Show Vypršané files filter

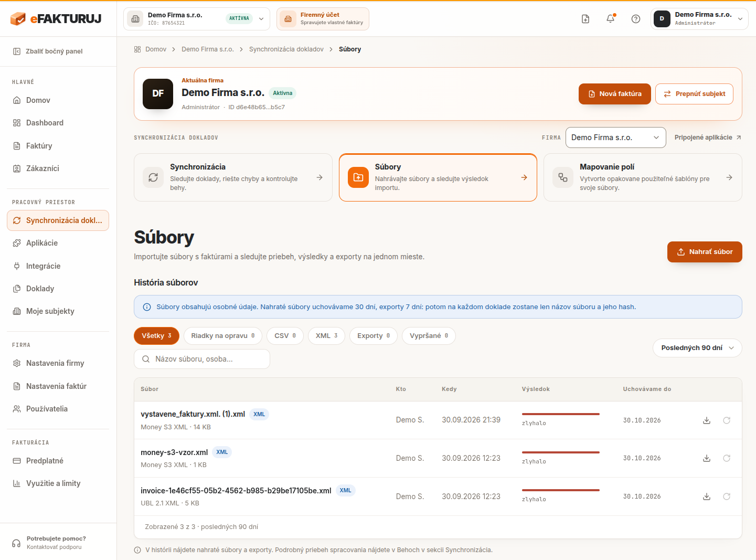coord(429,336)
